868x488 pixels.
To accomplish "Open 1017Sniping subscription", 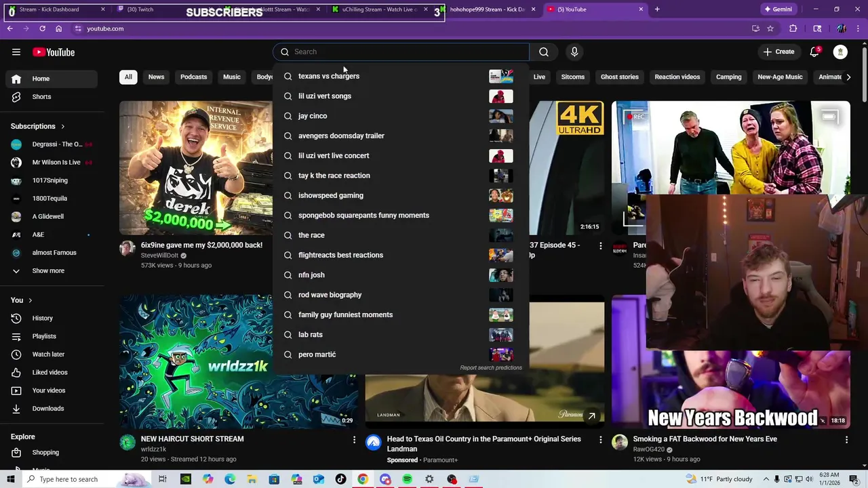I will [x=52, y=180].
